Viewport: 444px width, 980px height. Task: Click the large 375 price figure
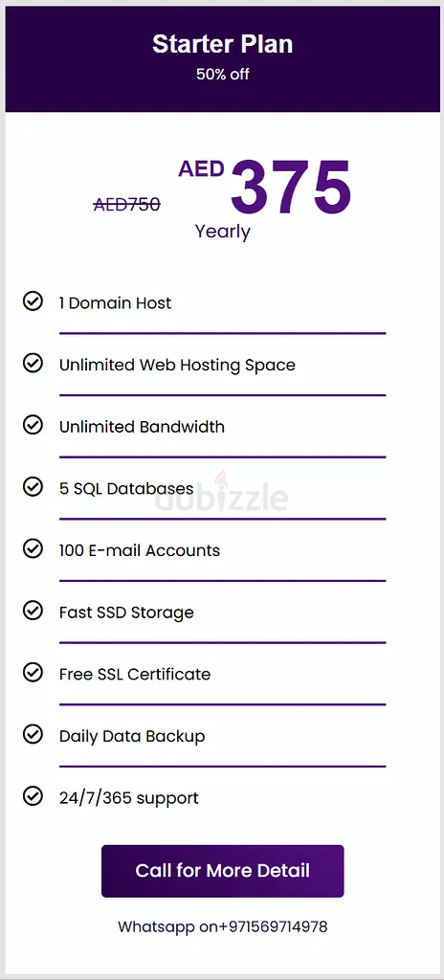click(291, 187)
